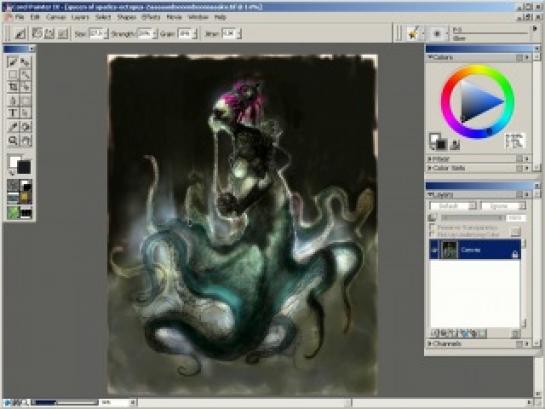The height and width of the screenshot is (409, 545).
Task: Select the Rectangle shape tool
Action: coord(25,101)
